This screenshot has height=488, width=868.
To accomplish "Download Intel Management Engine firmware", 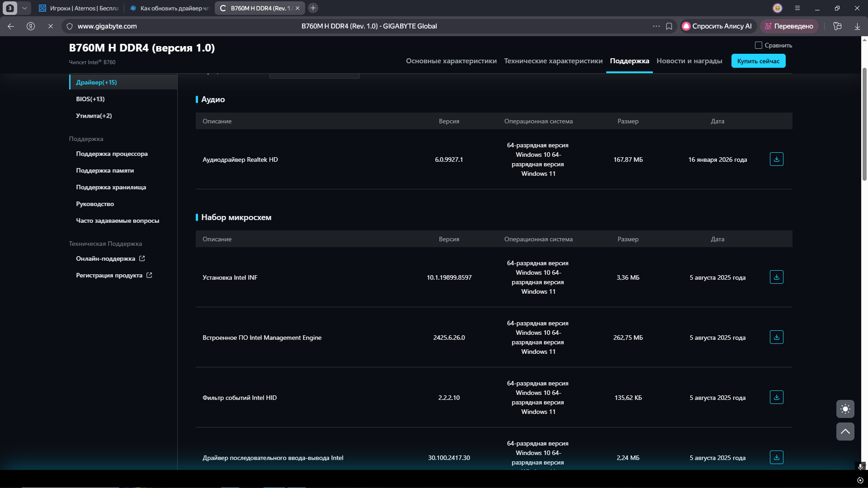I will point(776,337).
